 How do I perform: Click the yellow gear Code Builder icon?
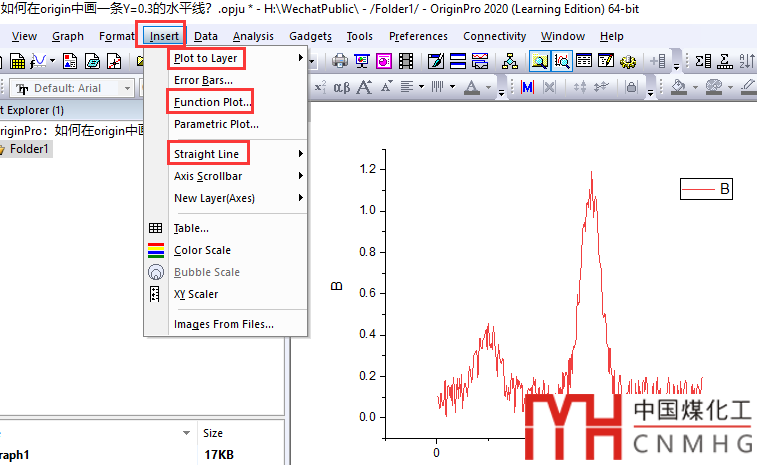(628, 61)
